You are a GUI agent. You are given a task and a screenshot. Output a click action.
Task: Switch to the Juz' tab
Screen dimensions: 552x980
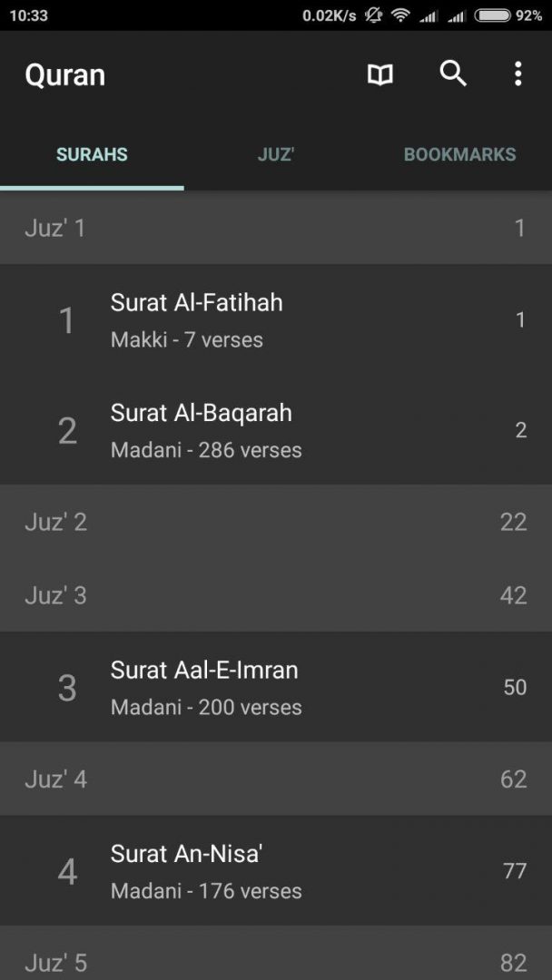(x=275, y=154)
